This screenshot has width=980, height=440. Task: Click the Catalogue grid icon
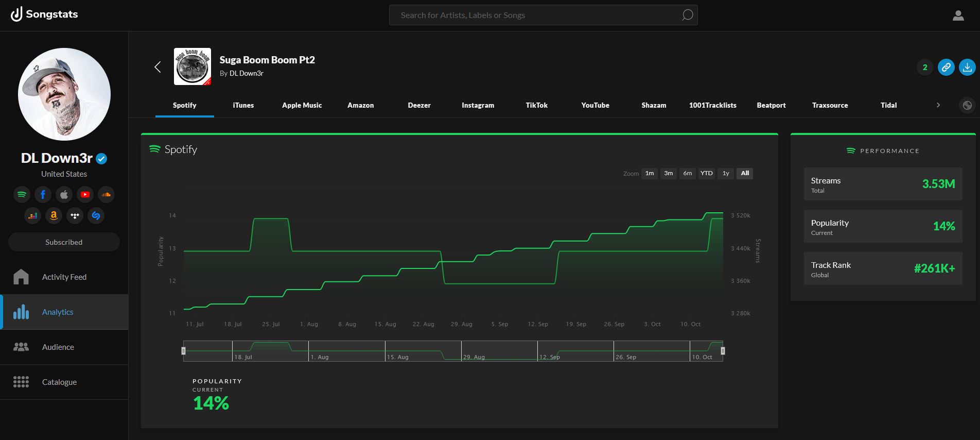(21, 382)
